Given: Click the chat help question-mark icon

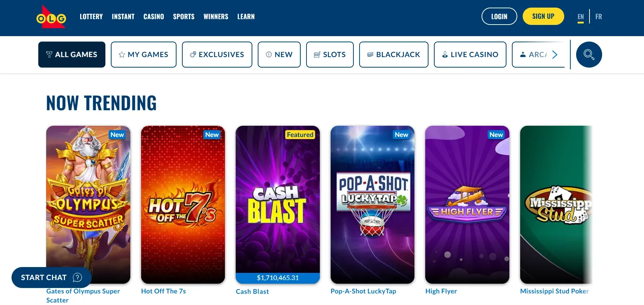Looking at the screenshot, I should click(x=77, y=278).
